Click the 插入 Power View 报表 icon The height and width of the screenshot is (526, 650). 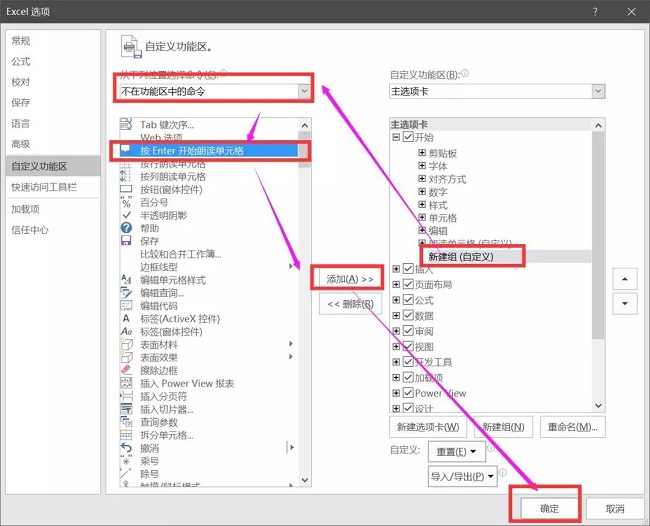(x=126, y=383)
